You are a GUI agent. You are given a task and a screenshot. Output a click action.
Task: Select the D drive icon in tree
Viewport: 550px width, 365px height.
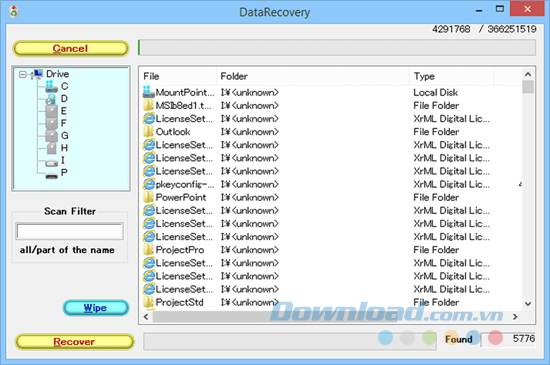click(x=51, y=99)
